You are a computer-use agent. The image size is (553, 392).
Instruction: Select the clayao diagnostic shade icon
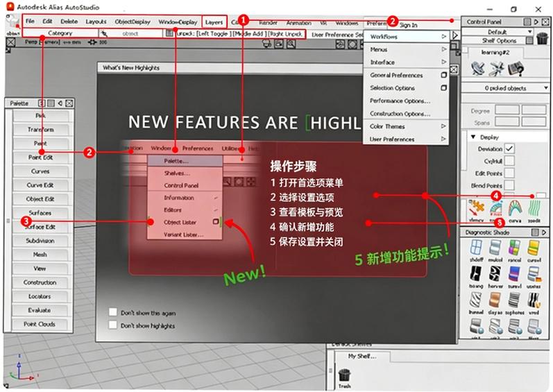pyautogui.click(x=495, y=300)
